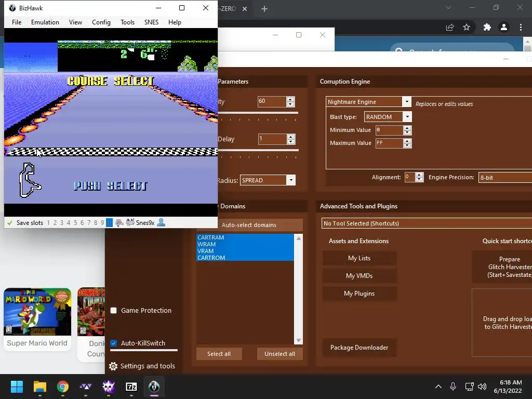Open Settings and tools gear
Image resolution: width=532 pixels, height=399 pixels.
point(113,366)
